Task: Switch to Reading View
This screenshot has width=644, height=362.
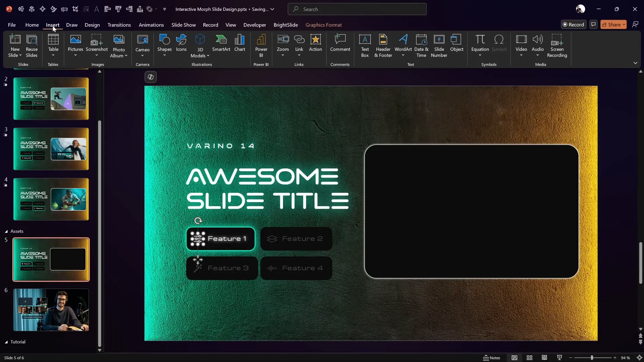Action: (544, 358)
